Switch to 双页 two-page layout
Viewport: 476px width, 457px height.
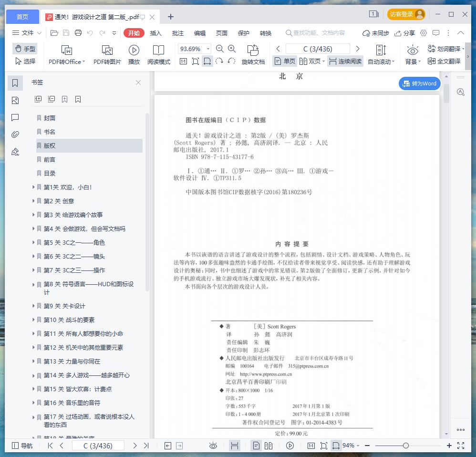click(312, 62)
